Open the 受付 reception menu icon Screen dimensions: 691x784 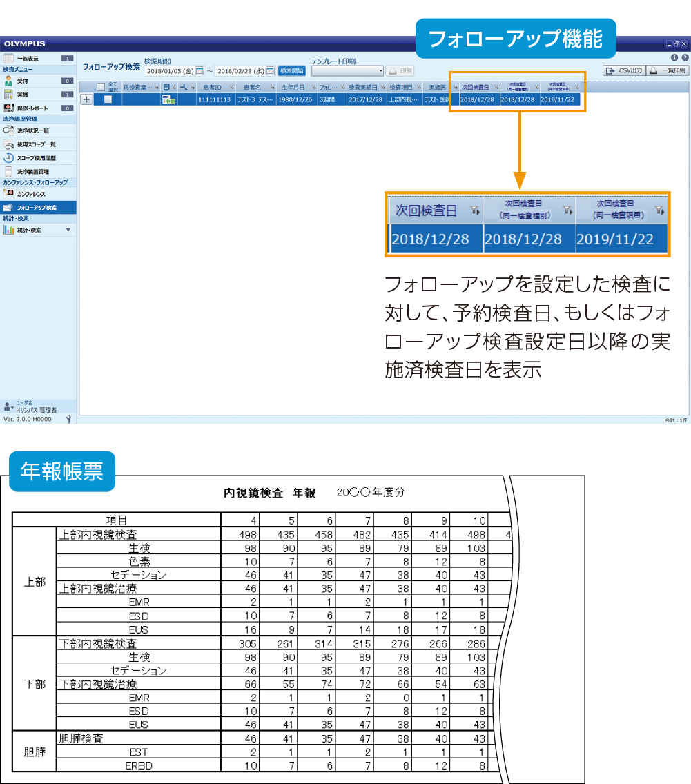click(x=8, y=81)
